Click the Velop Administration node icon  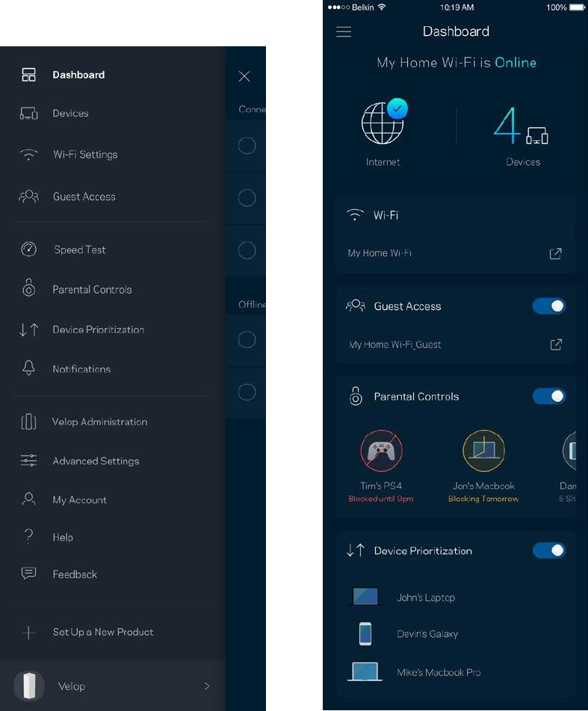28,422
